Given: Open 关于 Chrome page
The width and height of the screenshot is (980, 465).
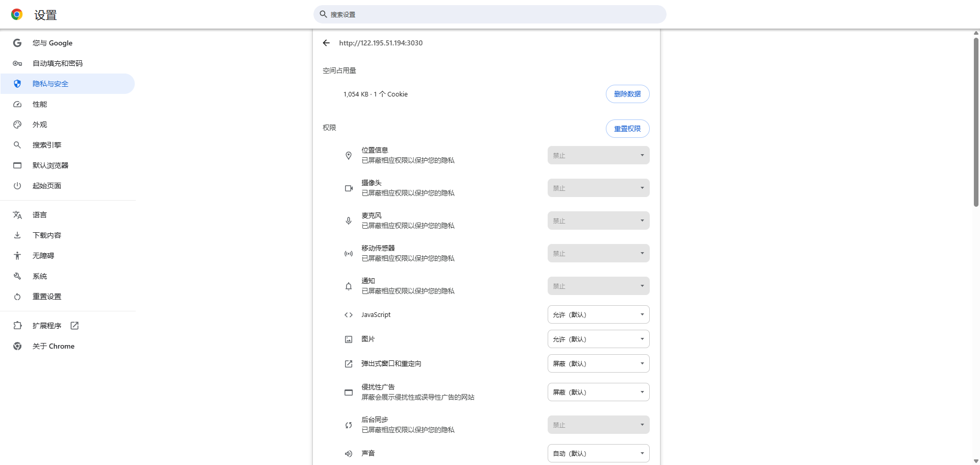Looking at the screenshot, I should (67, 346).
